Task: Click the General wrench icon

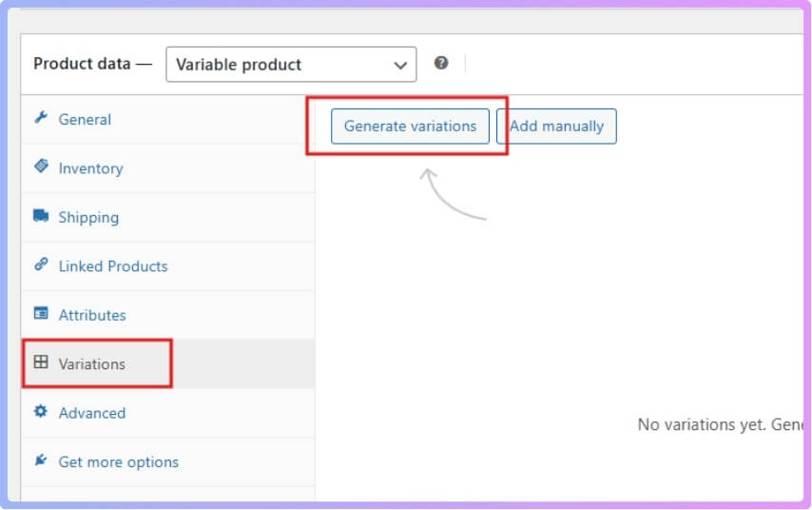Action: coord(41,118)
